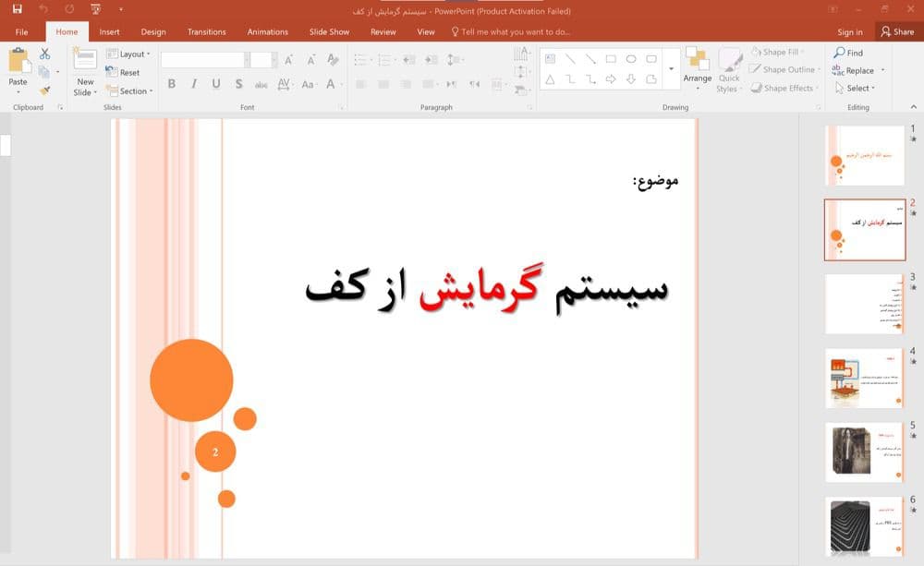Expand the shapes gallery
Viewport: 924px width, 566px height.
pyautogui.click(x=671, y=69)
